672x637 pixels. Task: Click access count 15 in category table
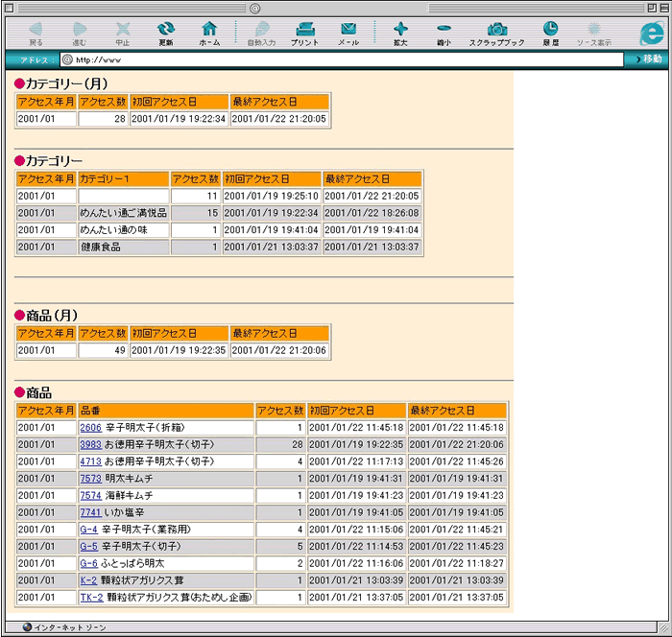pos(196,213)
